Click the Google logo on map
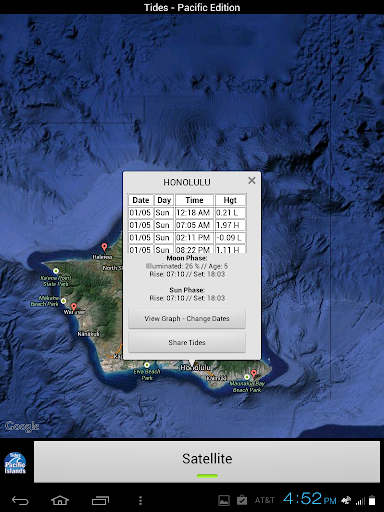This screenshot has width=384, height=512. tap(22, 426)
